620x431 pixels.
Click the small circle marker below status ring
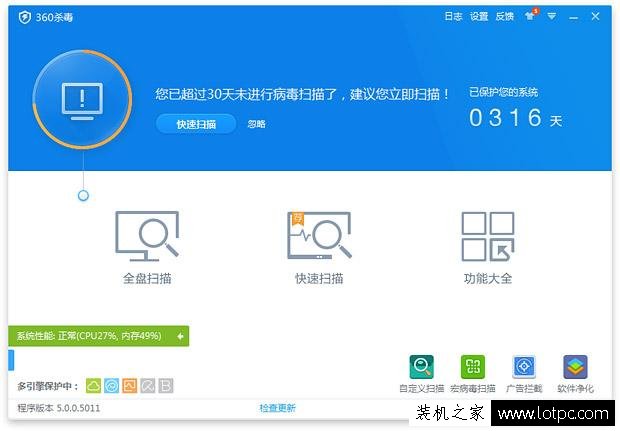click(83, 195)
